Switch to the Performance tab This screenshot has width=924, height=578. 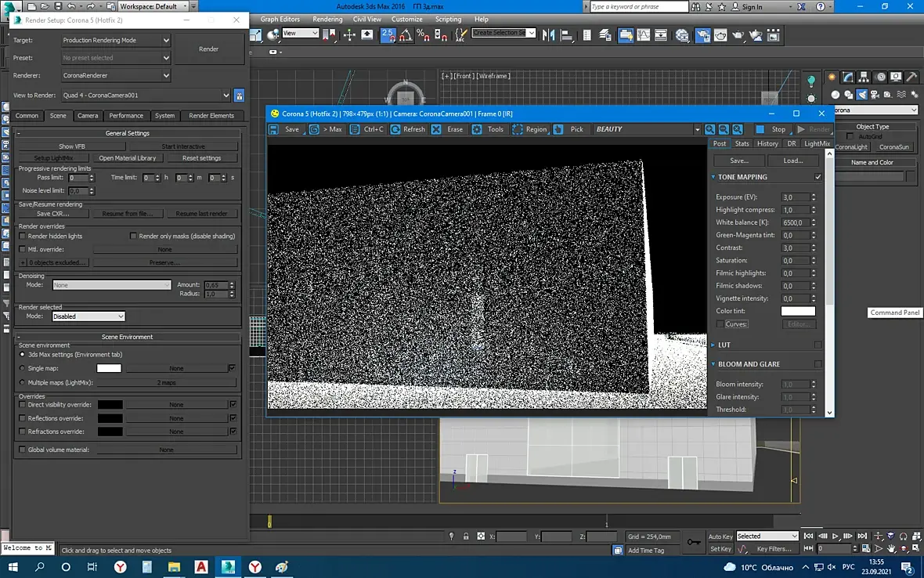pos(126,115)
